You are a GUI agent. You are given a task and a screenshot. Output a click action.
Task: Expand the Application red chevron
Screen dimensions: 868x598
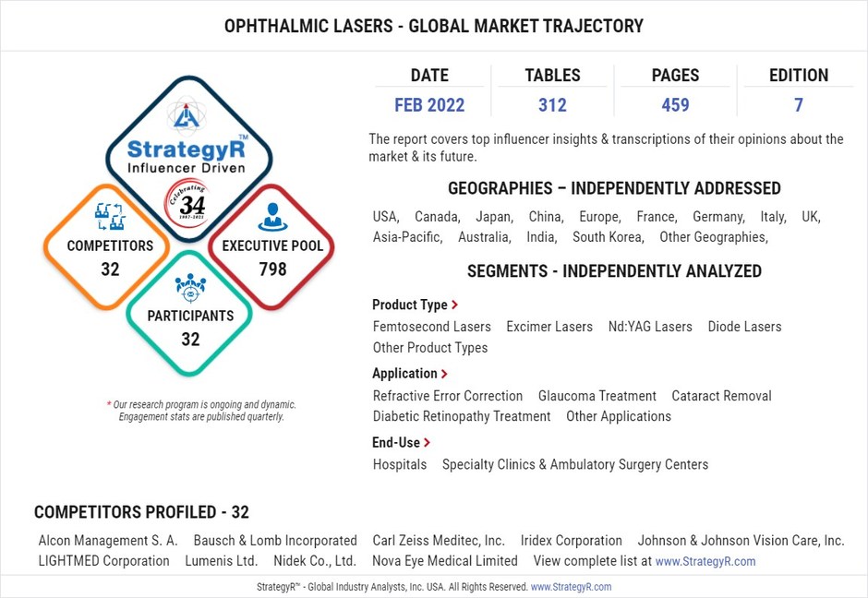(x=444, y=374)
